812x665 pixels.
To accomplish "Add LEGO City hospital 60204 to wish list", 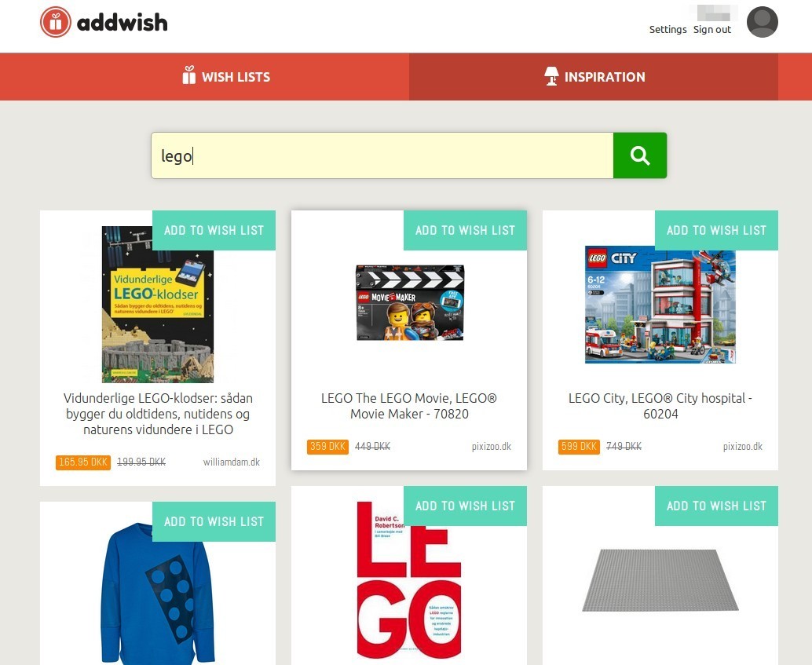I will coord(716,231).
